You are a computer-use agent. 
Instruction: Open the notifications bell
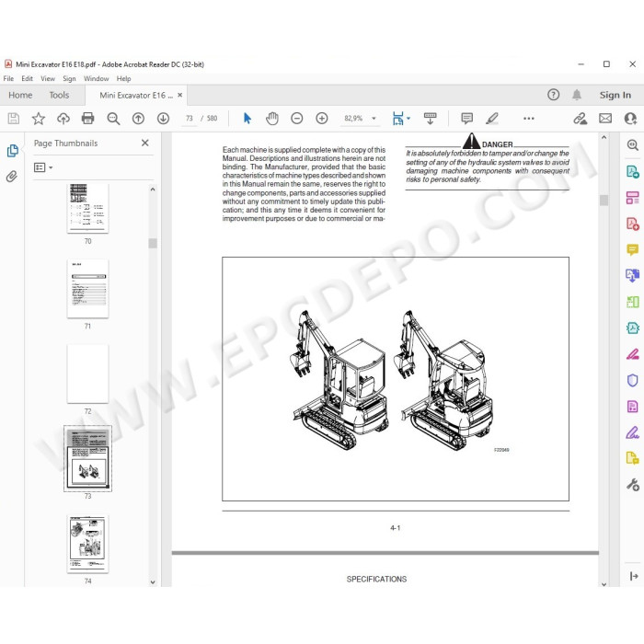[577, 95]
